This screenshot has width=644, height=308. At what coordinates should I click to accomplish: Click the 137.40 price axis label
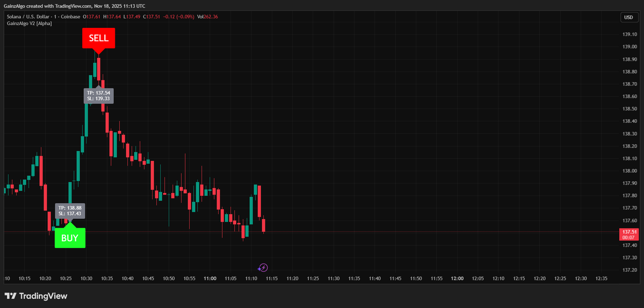click(x=629, y=245)
